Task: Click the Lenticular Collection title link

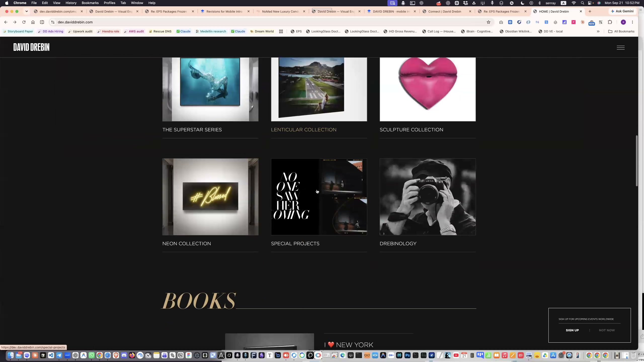Action: click(x=304, y=130)
